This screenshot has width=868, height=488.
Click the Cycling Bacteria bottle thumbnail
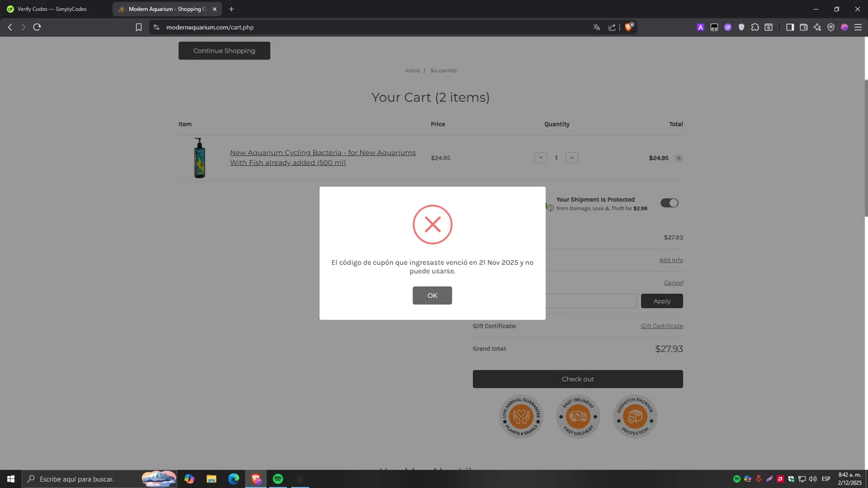coord(200,158)
